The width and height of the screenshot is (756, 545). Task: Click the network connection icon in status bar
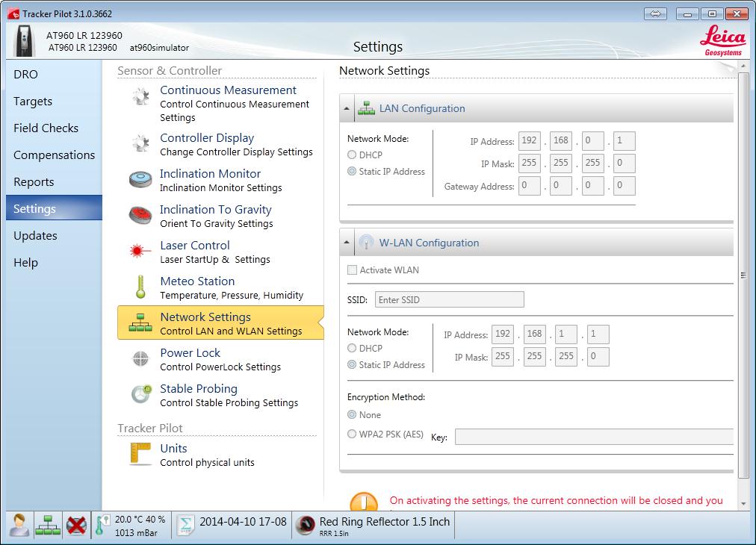coord(49,525)
